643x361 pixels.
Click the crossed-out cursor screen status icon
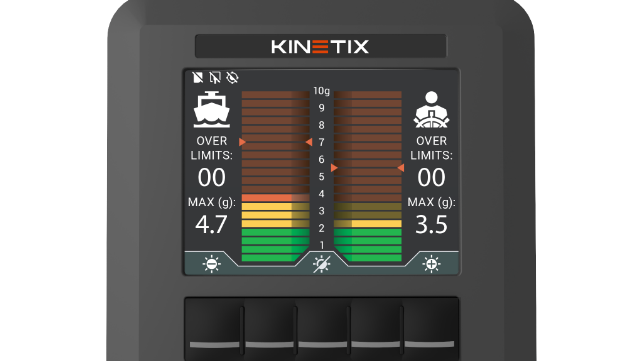point(215,77)
